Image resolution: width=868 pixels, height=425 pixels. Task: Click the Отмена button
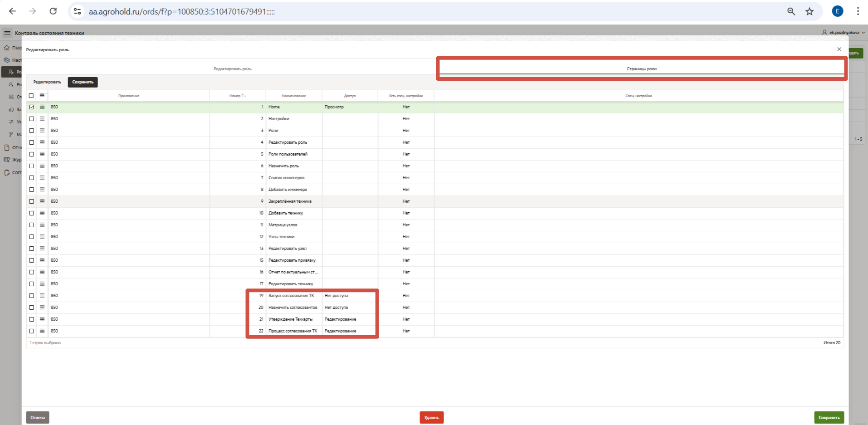pyautogui.click(x=38, y=417)
